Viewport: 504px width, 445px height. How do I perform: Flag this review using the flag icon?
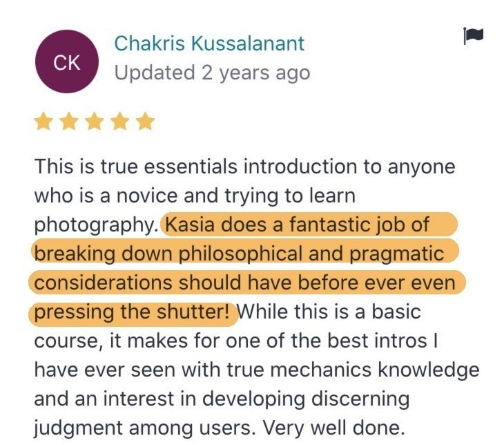474,36
